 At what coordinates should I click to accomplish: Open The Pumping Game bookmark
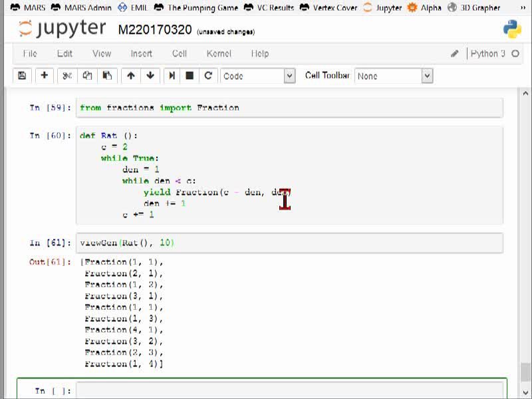pos(196,7)
